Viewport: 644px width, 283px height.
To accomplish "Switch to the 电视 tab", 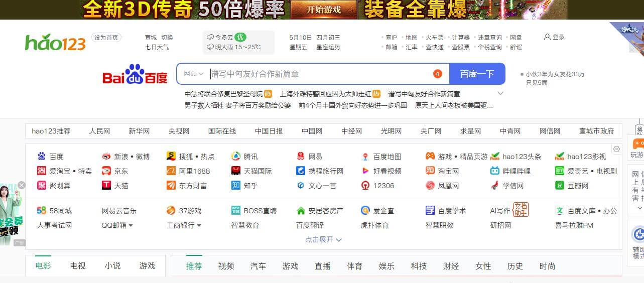I will pyautogui.click(x=78, y=266).
